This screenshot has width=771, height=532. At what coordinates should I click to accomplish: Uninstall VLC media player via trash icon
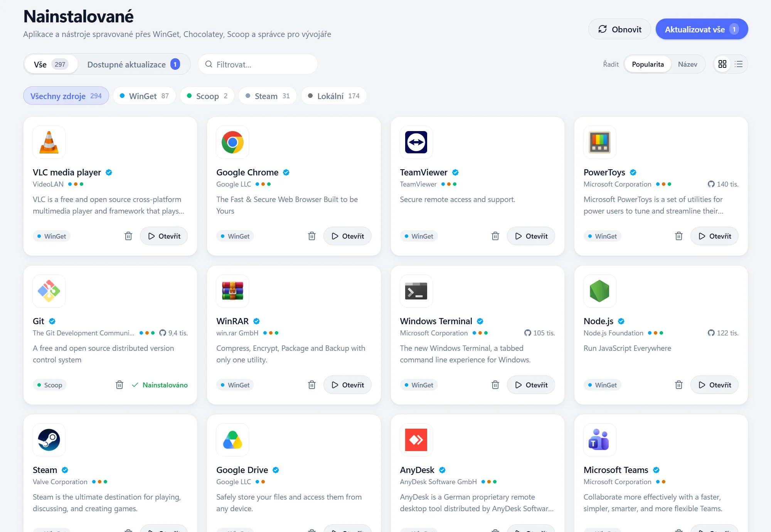click(128, 236)
